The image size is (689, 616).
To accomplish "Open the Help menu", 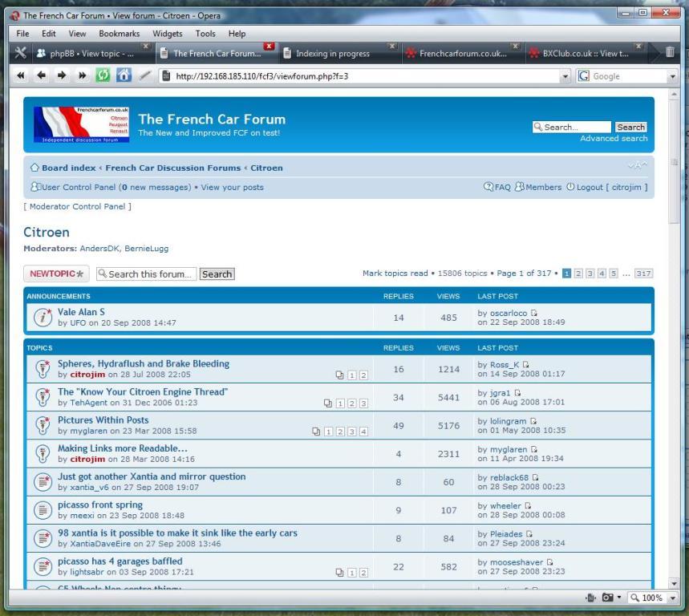I will pyautogui.click(x=237, y=34).
